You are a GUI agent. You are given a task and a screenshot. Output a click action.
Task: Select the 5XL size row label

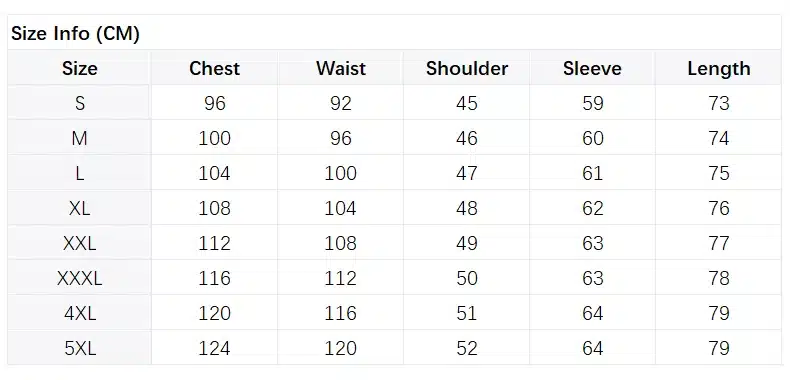click(80, 348)
